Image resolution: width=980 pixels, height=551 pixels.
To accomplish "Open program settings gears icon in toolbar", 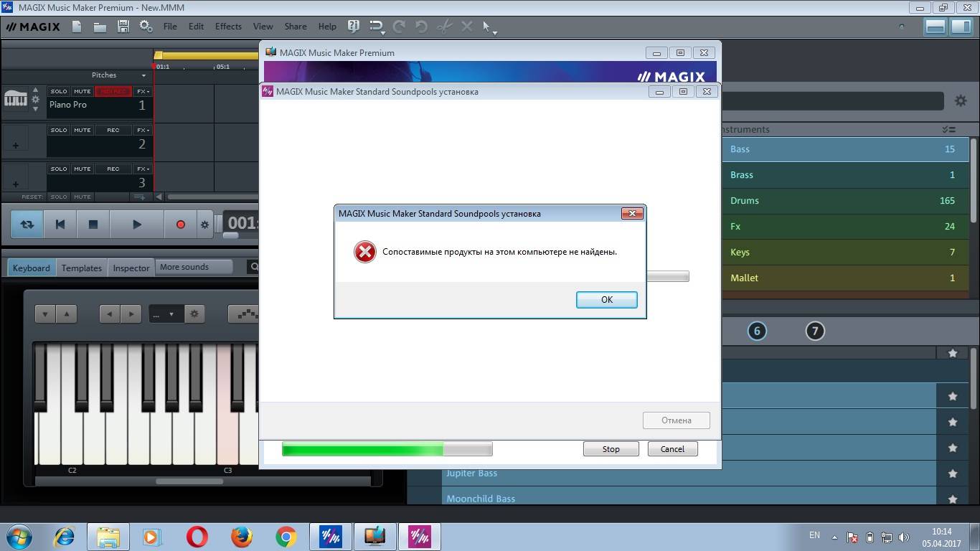I will [146, 27].
